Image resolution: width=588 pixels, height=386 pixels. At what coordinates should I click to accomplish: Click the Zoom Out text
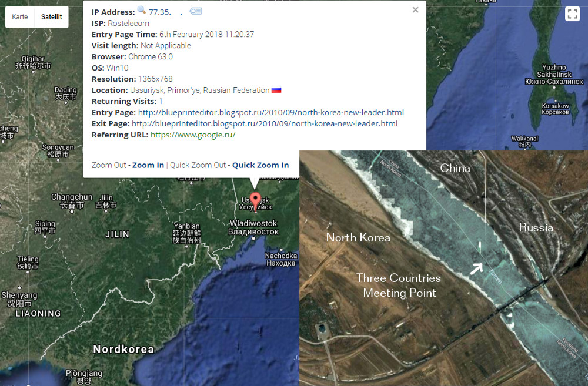tap(109, 165)
